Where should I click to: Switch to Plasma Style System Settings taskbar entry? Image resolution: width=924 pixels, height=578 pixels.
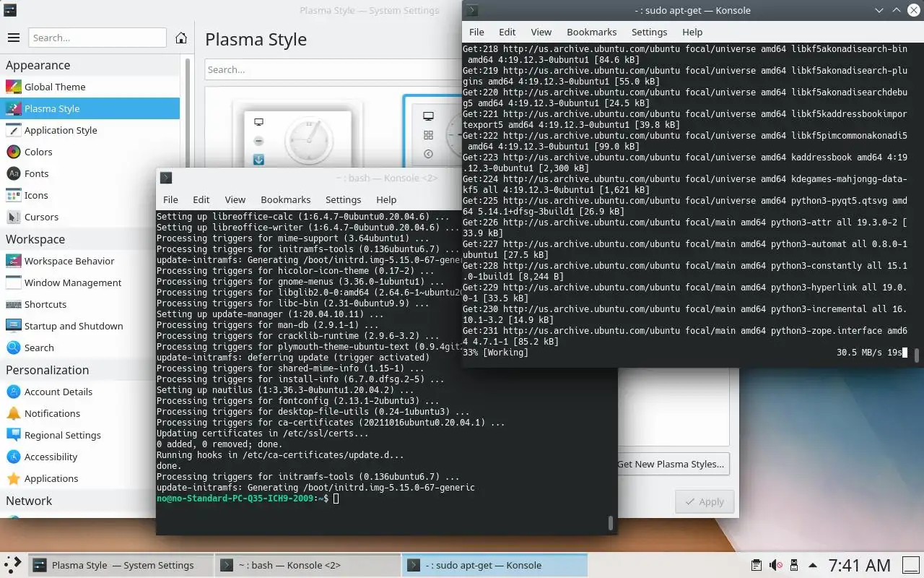tap(121, 565)
